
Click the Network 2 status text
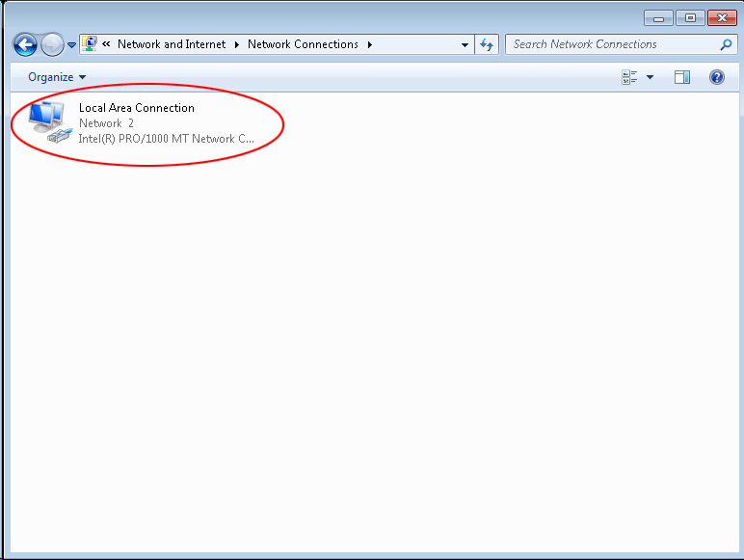pyautogui.click(x=106, y=123)
